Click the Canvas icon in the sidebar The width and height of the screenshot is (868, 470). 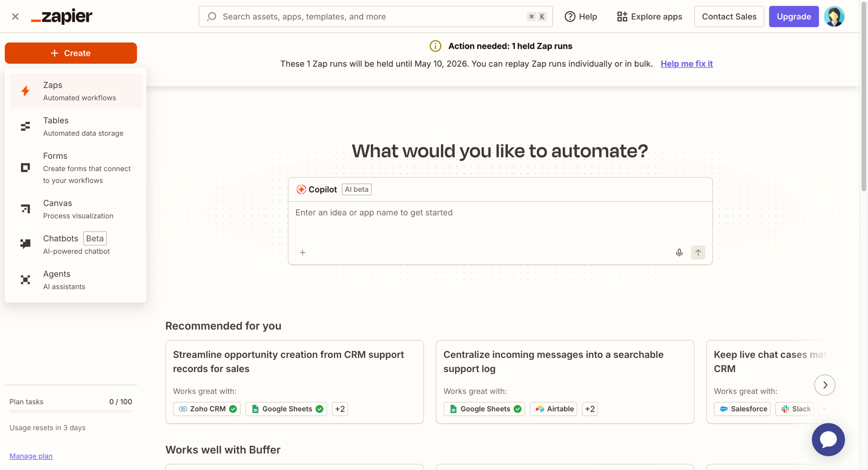[25, 209]
